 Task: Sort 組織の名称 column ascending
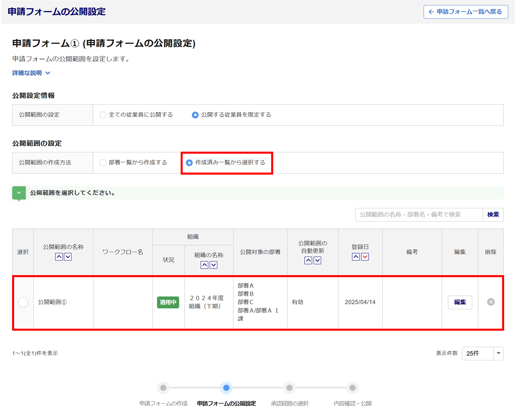(204, 265)
